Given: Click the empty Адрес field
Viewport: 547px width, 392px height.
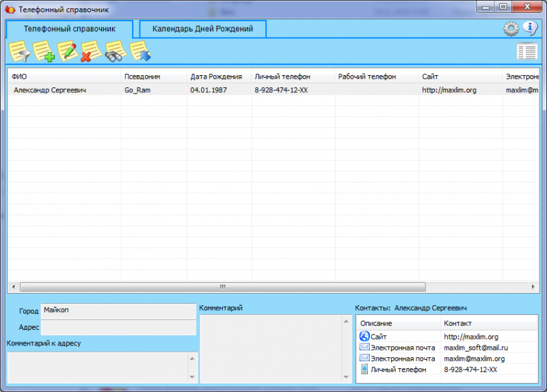Looking at the screenshot, I should [x=118, y=328].
